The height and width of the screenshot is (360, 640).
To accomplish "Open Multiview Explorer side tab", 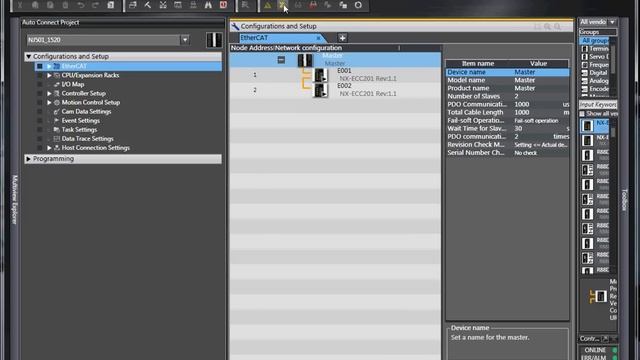I will click(x=15, y=200).
